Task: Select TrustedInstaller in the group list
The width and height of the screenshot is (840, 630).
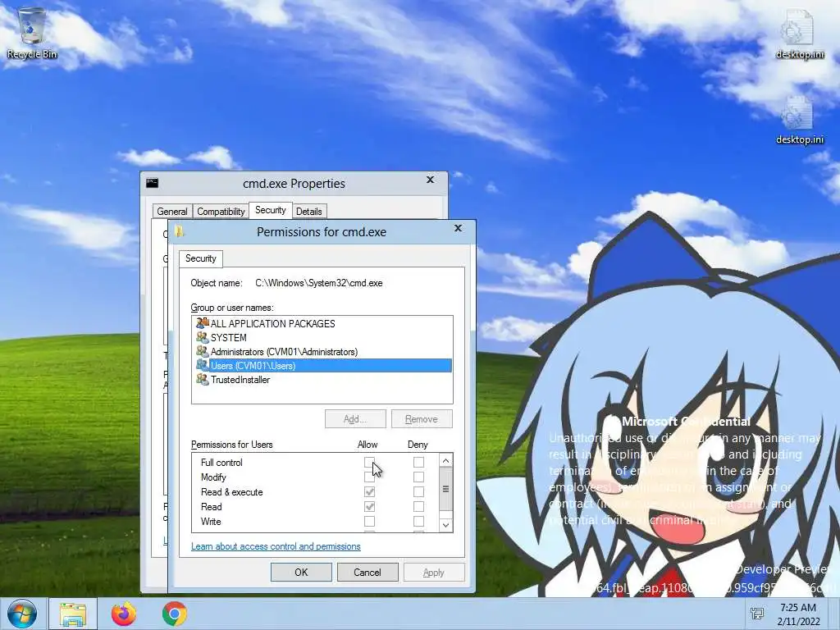Action: pyautogui.click(x=322, y=379)
